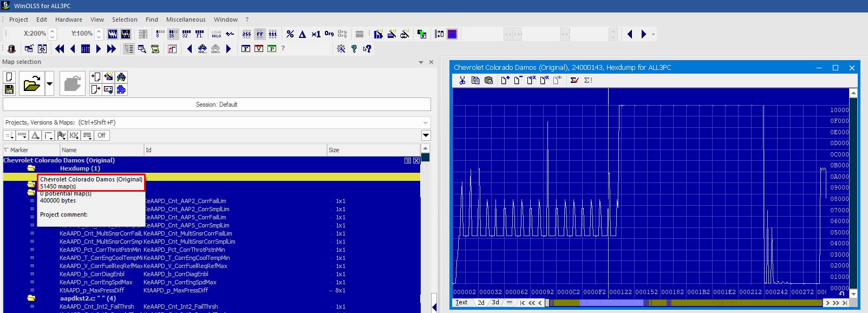Viewport: 868px width, 313px height.
Task: Open the Project menu
Action: (18, 19)
